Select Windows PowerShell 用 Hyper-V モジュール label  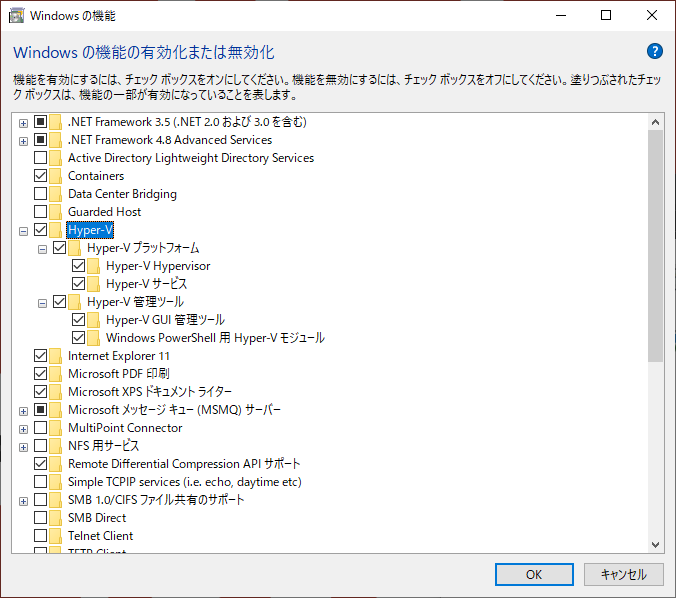(215, 338)
